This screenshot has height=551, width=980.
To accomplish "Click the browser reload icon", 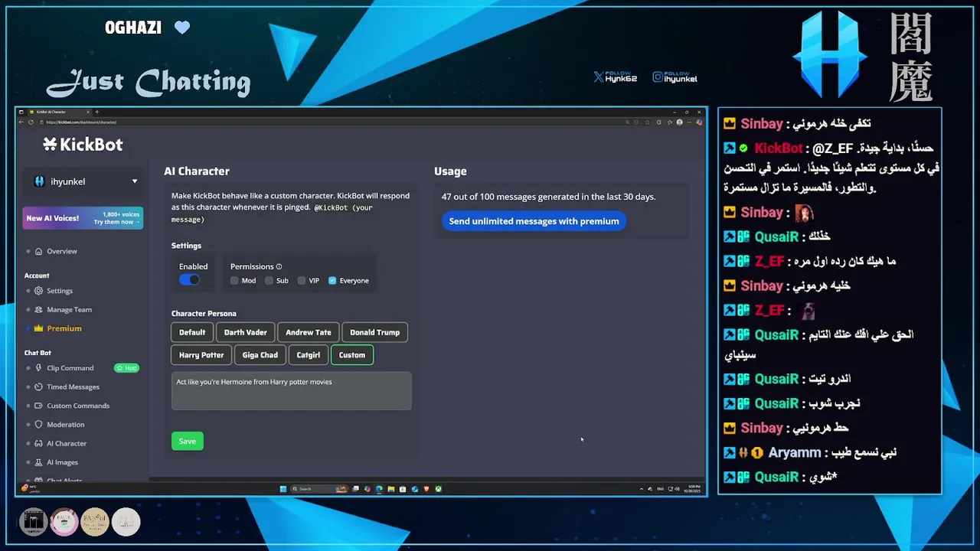I will click(x=31, y=122).
